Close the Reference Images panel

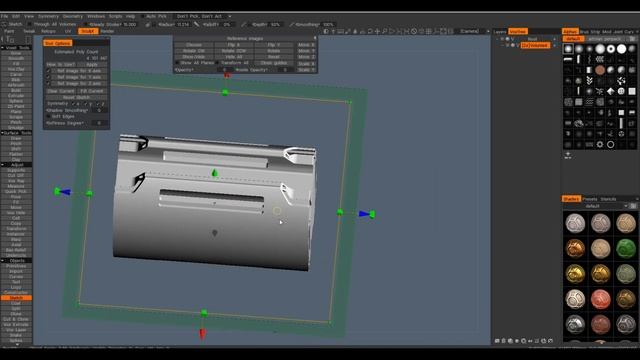tap(315, 38)
